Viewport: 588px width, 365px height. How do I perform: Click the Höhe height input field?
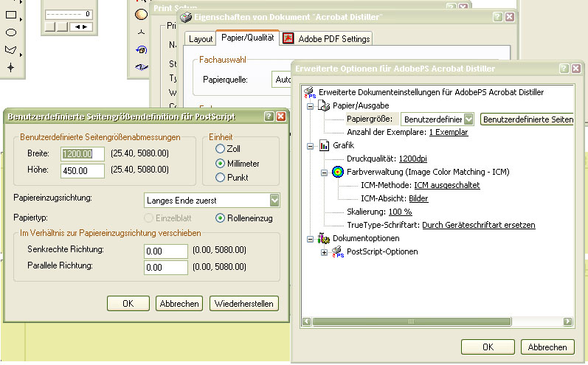point(83,171)
